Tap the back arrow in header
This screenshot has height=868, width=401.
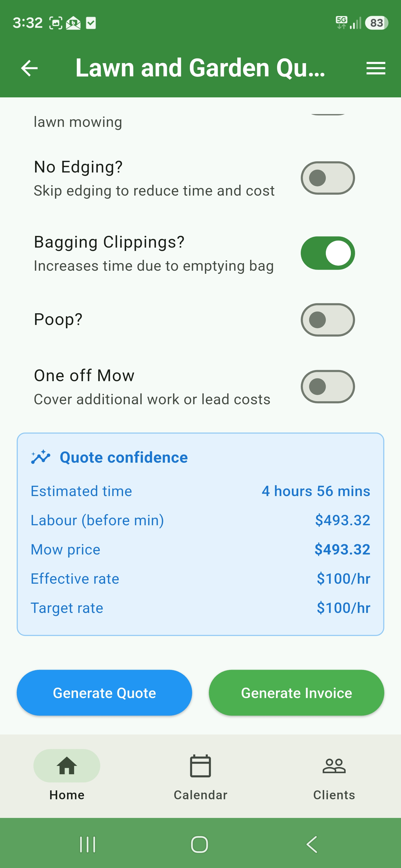(29, 68)
